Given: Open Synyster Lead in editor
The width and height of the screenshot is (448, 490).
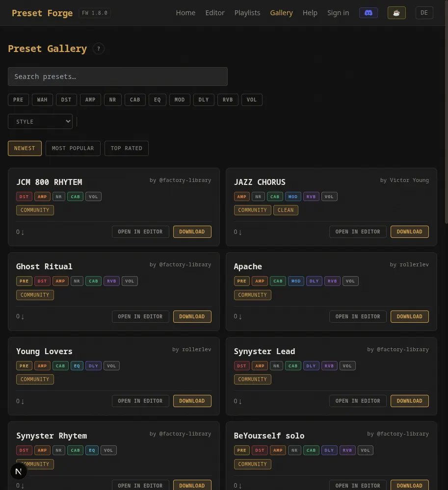Looking at the screenshot, I should [x=358, y=401].
